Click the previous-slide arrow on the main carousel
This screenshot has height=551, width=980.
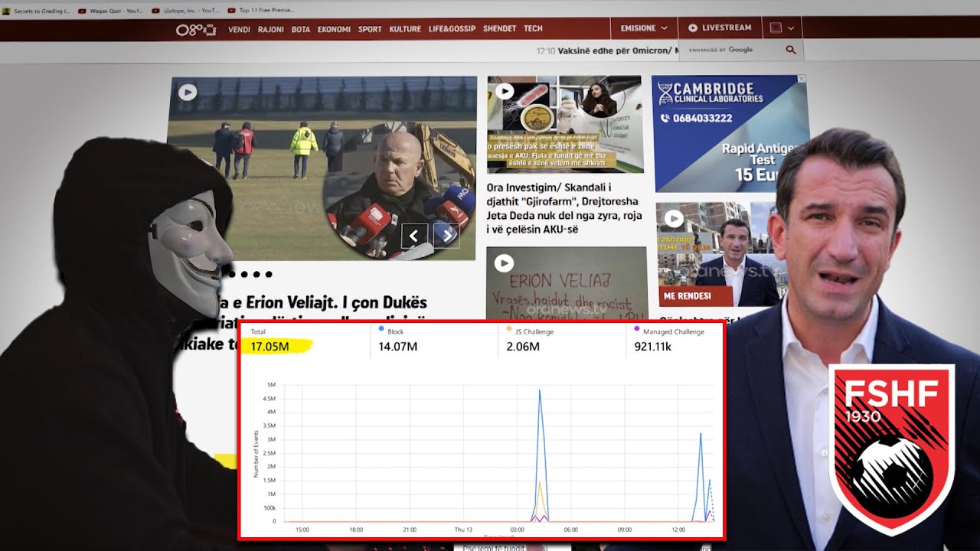pos(414,236)
